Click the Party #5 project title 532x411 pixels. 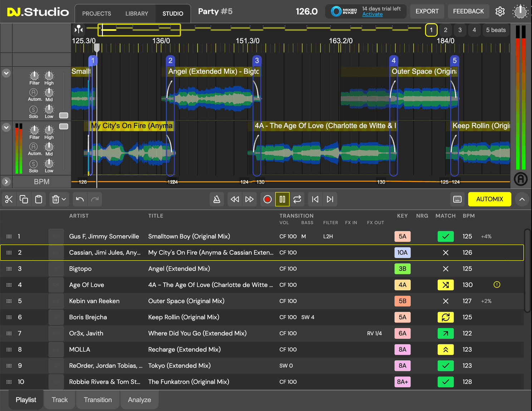coord(215,11)
